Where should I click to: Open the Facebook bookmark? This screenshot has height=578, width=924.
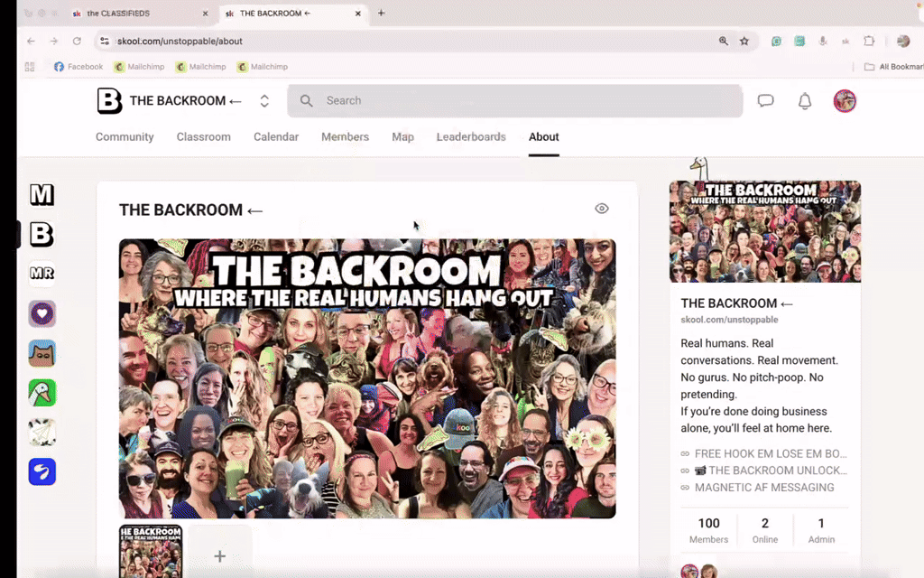pos(79,67)
